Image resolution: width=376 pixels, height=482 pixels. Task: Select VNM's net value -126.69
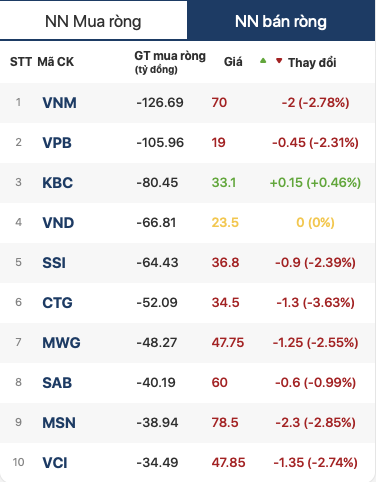tap(160, 103)
